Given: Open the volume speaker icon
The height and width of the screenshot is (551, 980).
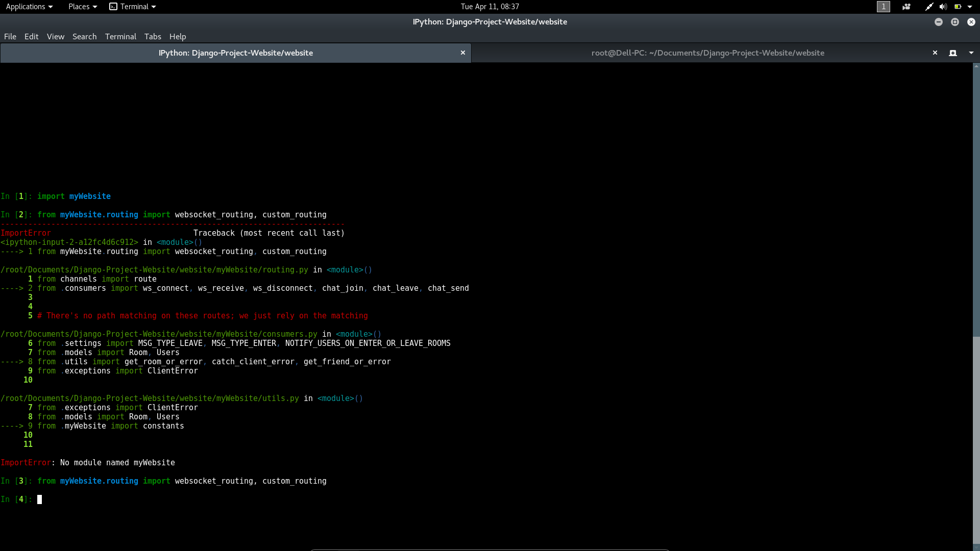Looking at the screenshot, I should pos(943,7).
